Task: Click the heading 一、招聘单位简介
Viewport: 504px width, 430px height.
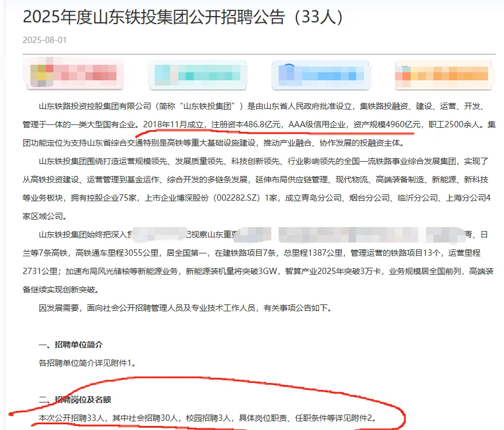Action: pyautogui.click(x=71, y=345)
